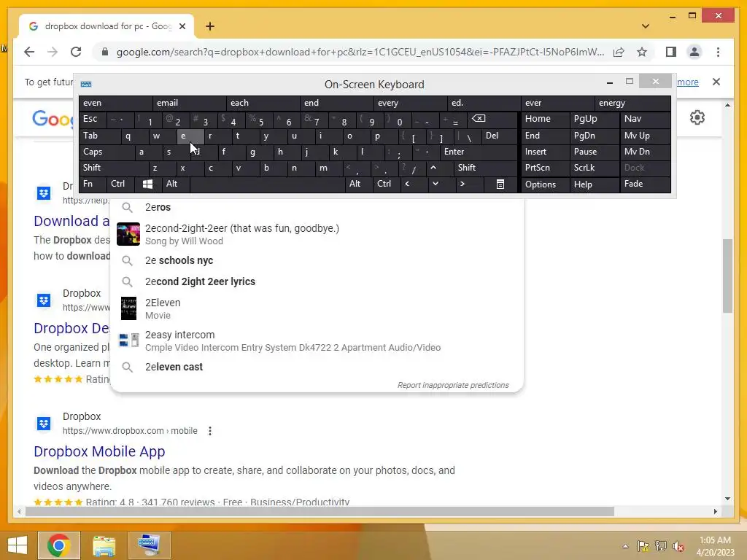Toggle the left Shift key
The image size is (747, 560).
[114, 168]
